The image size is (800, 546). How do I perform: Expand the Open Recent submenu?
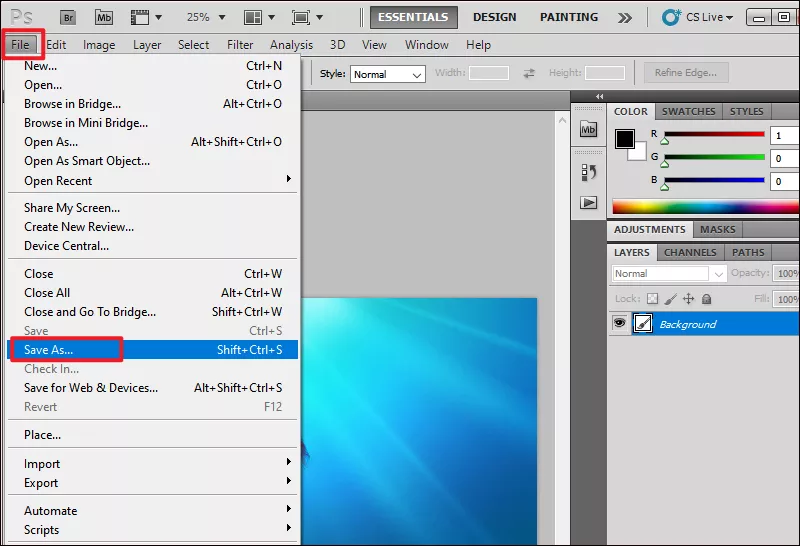tap(153, 181)
